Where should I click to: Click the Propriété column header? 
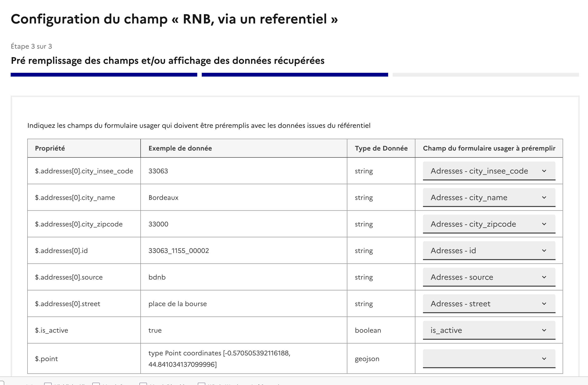click(50, 148)
